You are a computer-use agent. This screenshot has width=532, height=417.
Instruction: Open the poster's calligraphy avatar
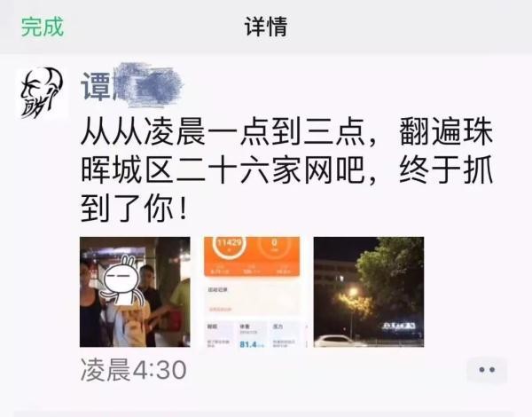[42, 92]
